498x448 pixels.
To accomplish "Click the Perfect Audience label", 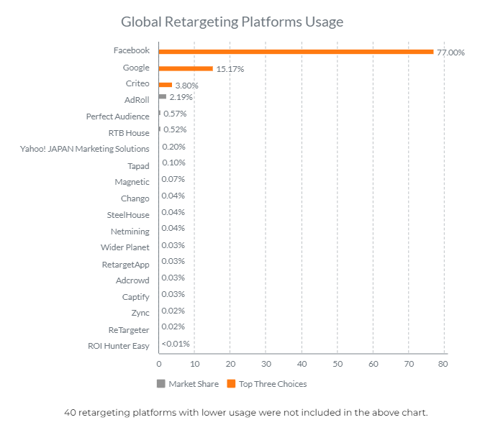I will pyautogui.click(x=118, y=116).
